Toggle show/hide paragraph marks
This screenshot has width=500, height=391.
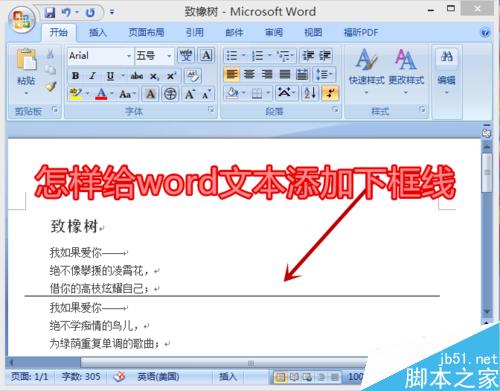[x=330, y=93]
